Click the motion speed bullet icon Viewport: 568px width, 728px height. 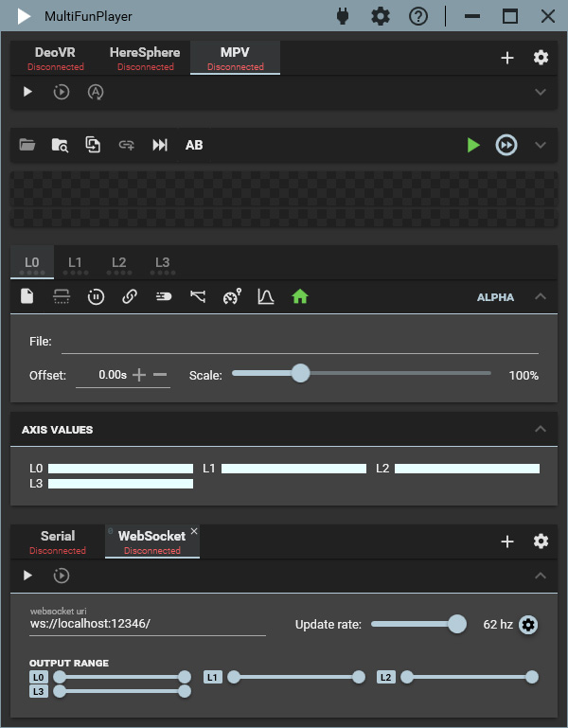pyautogui.click(x=164, y=296)
